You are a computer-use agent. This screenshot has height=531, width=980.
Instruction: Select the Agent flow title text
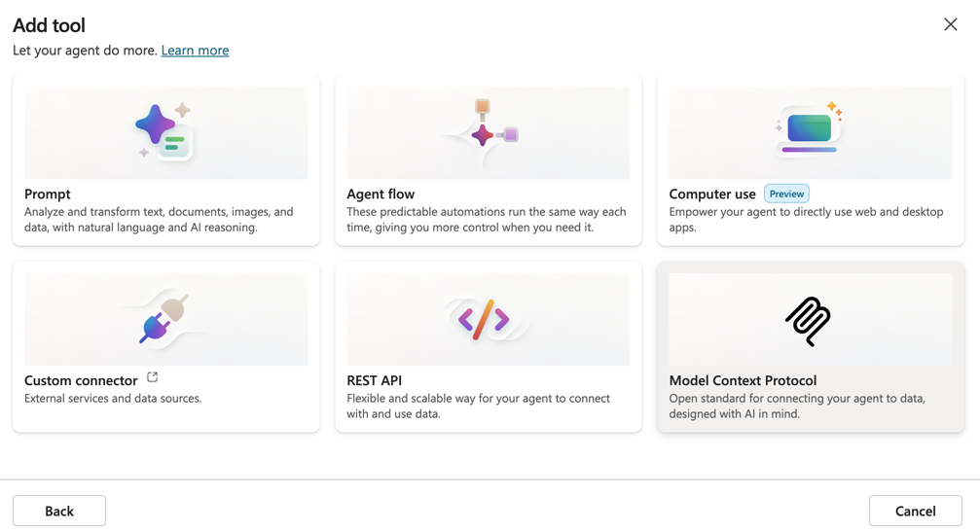(x=381, y=194)
